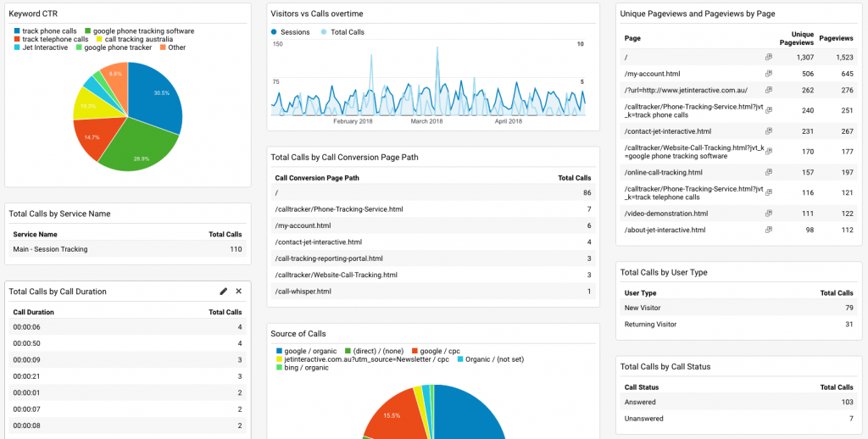868x439 pixels.
Task: Open the external link icon for /video-demonstration.html
Action: coord(768,213)
